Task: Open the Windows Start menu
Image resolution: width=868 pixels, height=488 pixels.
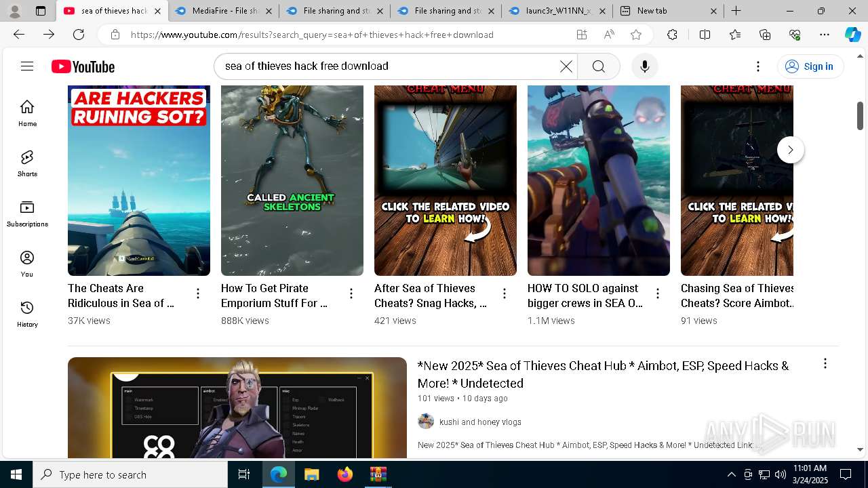Action: pos(16,474)
